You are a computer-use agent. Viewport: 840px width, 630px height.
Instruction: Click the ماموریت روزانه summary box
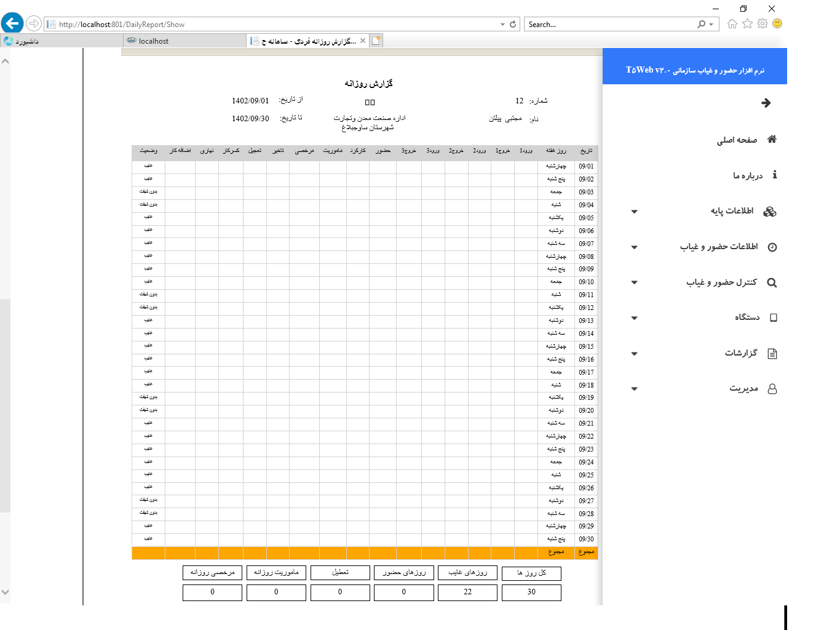(x=276, y=573)
